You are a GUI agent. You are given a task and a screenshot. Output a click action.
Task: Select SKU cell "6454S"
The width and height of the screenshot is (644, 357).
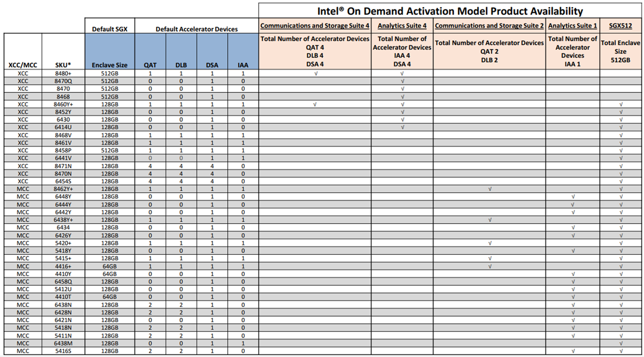coord(63,181)
